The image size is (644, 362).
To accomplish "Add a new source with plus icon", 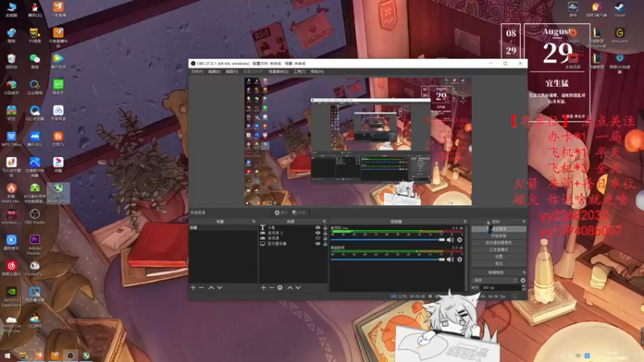I will 263,288.
